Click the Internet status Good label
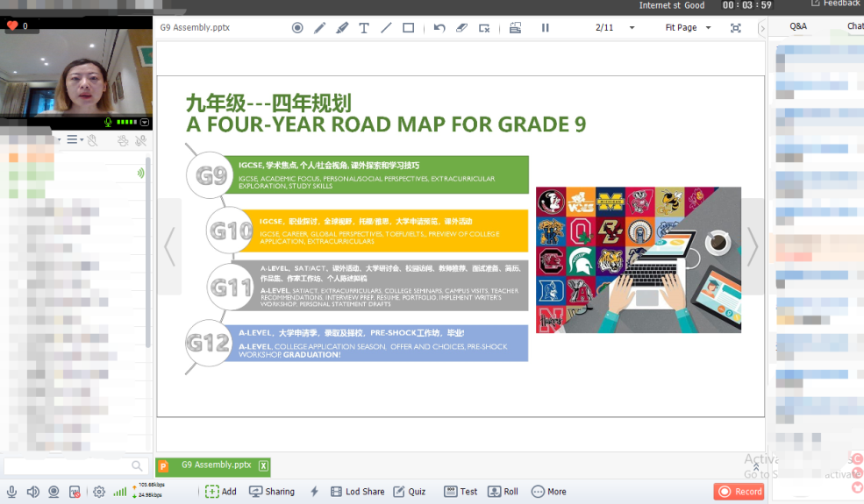The width and height of the screenshot is (864, 504). coord(672,5)
